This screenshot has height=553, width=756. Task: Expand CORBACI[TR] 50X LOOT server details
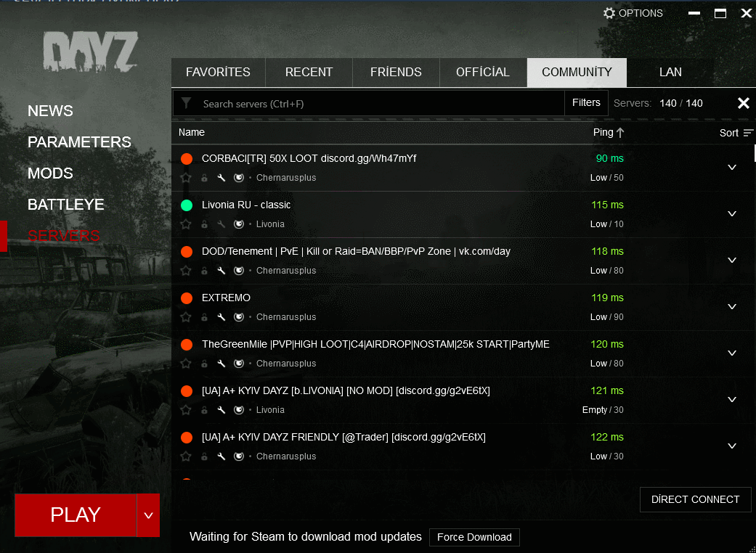[732, 167]
